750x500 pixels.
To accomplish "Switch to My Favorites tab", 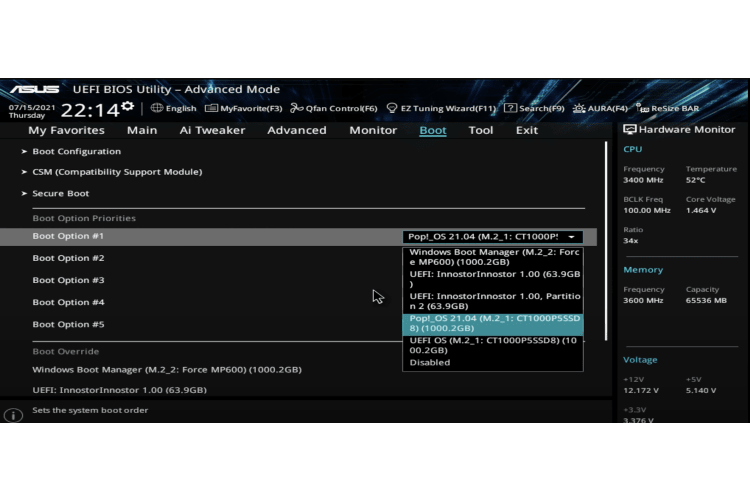I will [66, 130].
